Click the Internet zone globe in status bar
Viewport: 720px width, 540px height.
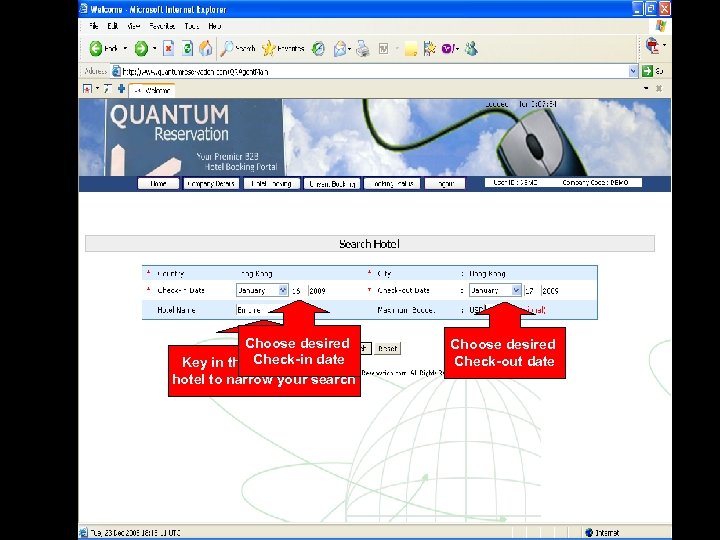pos(589,533)
